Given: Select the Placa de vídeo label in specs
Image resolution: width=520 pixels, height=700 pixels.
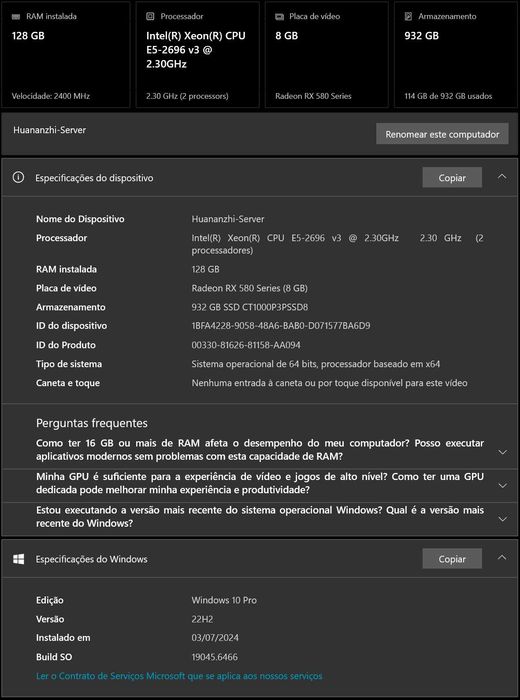Looking at the screenshot, I should click(66, 288).
